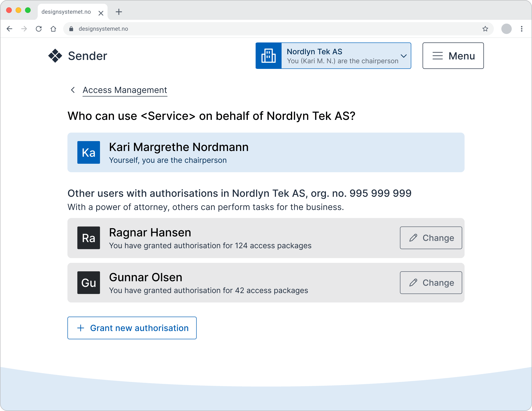Select the Ragnar Hansen name
The width and height of the screenshot is (532, 411).
pos(150,232)
